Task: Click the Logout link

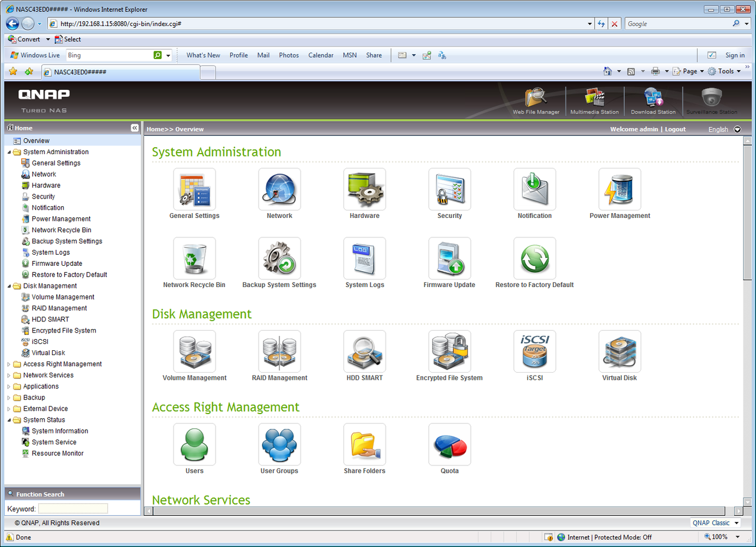Action: tap(675, 129)
